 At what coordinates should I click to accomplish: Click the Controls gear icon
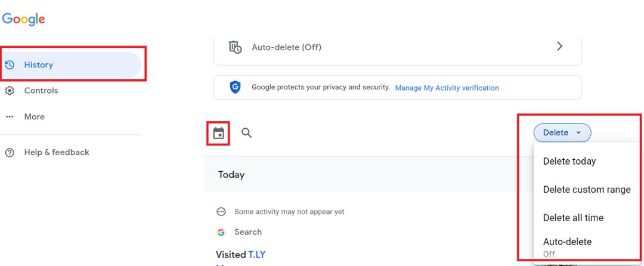[10, 91]
